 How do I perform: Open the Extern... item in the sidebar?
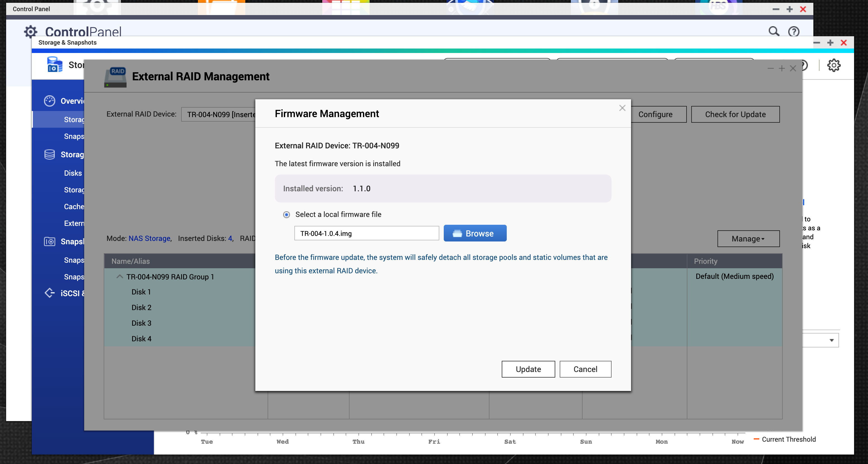point(74,223)
